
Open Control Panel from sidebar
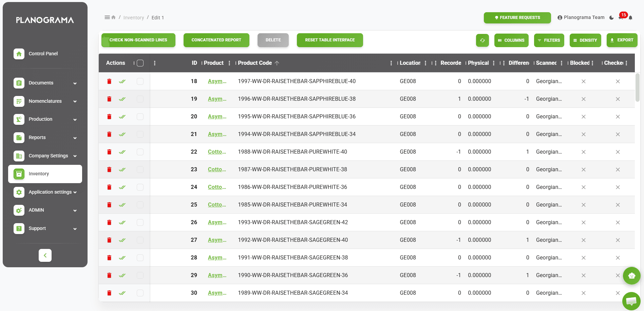pyautogui.click(x=45, y=54)
